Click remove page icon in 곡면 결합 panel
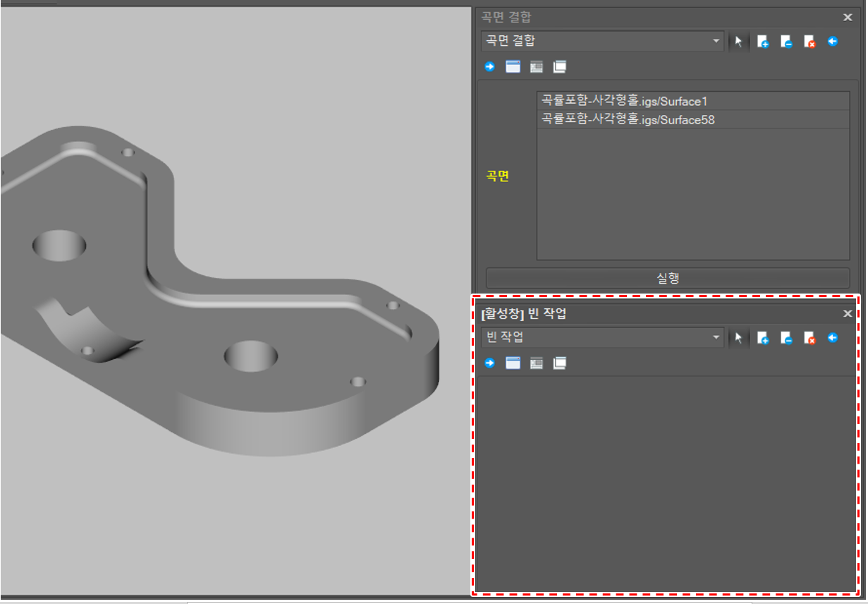This screenshot has height=604, width=868. point(786,42)
